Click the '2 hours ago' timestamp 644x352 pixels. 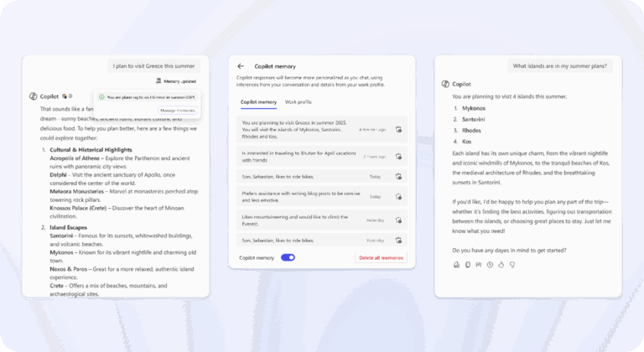coord(374,157)
